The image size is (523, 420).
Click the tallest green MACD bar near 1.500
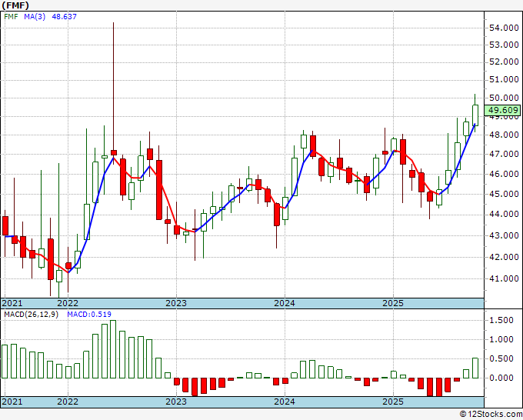pos(113,349)
